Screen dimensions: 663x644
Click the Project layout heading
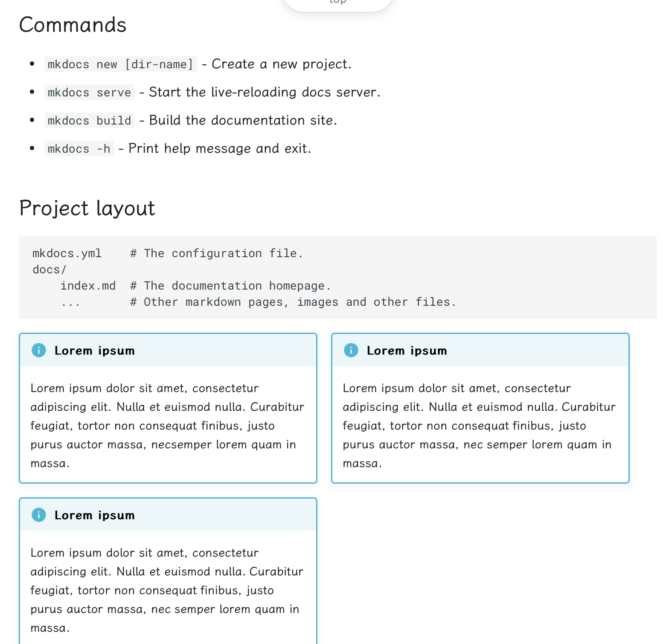87,208
